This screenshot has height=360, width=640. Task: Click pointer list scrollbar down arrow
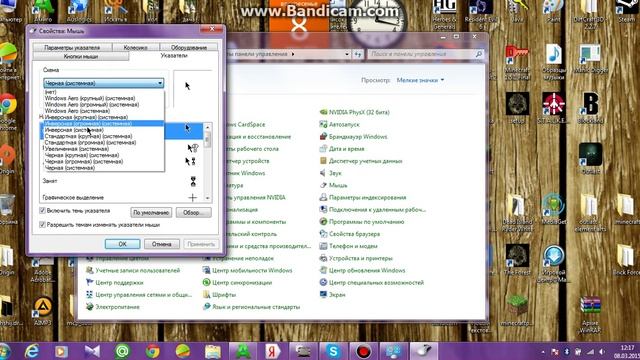click(x=207, y=198)
